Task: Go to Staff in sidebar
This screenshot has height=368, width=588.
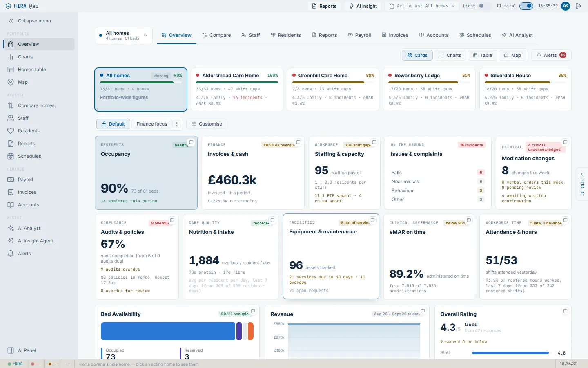Action: (39, 118)
